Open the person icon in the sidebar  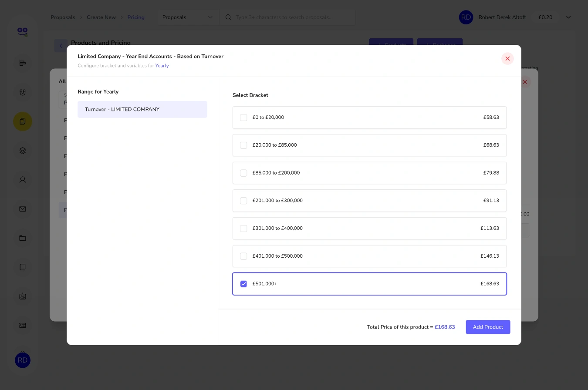point(23,180)
